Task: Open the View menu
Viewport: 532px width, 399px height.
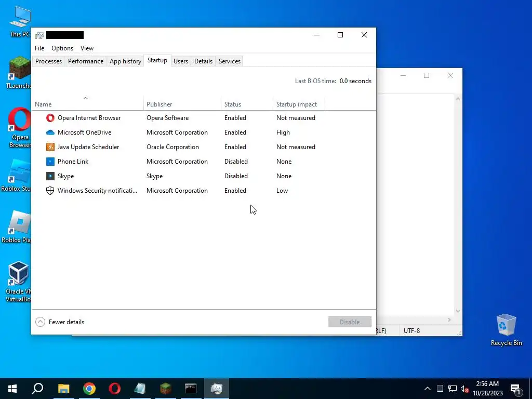Action: click(87, 48)
